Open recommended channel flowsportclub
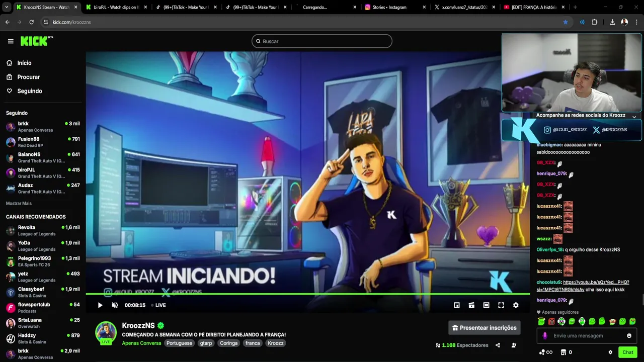The height and width of the screenshot is (362, 644). [43, 308]
